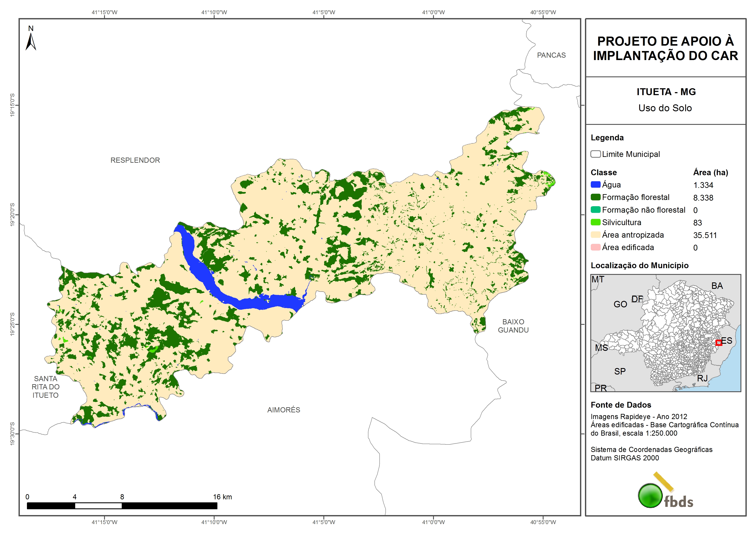The height and width of the screenshot is (534, 756).
Task: Click the bright green Silvicultura swatch
Action: 595,222
